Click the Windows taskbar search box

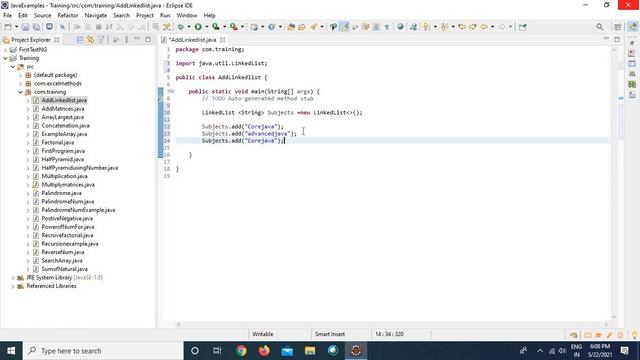(103, 351)
